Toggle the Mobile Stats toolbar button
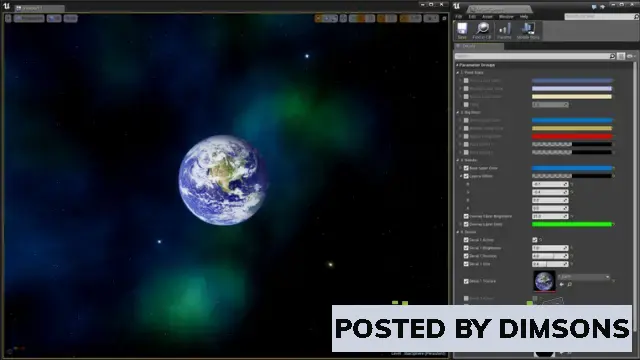Image resolution: width=640 pixels, height=360 pixels. [528, 31]
